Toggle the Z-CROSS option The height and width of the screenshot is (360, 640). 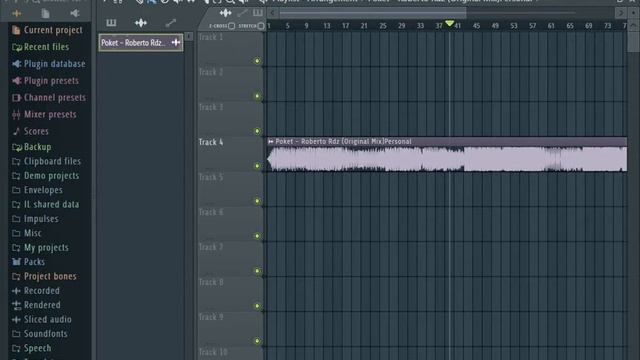[x=231, y=26]
